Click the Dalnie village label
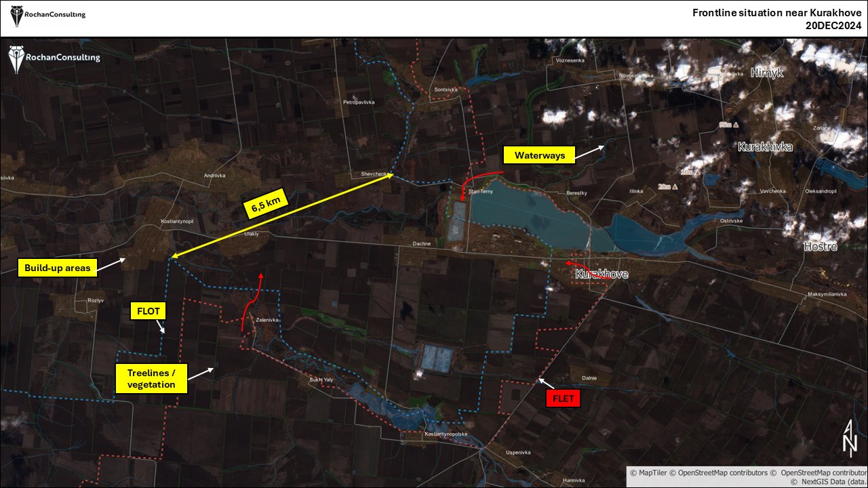Screen dimensions: 868x488 pyautogui.click(x=589, y=378)
